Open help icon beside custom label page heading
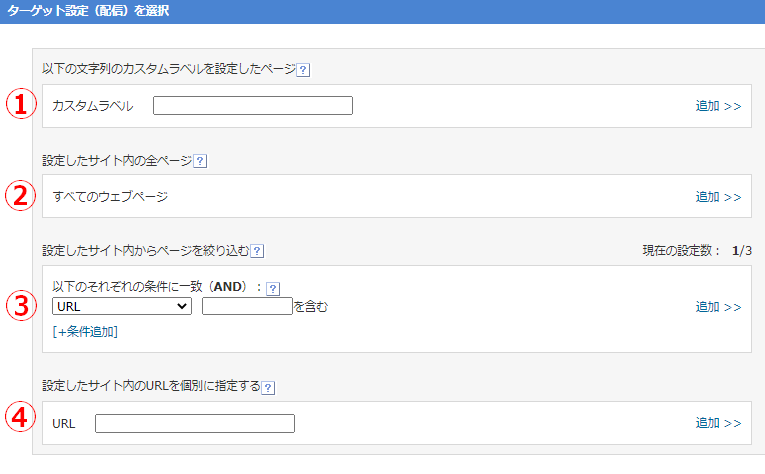 [303, 70]
